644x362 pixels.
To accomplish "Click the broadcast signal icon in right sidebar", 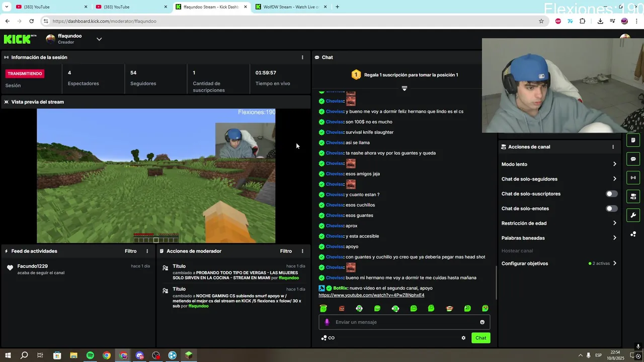I will [x=633, y=177].
